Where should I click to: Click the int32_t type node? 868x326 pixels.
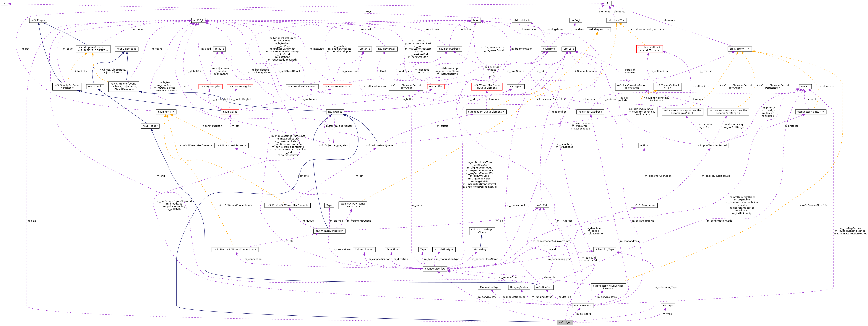click(219, 49)
